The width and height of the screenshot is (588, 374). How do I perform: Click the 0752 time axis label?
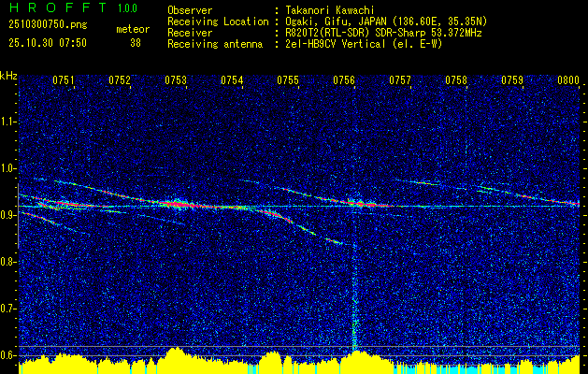tap(120, 80)
